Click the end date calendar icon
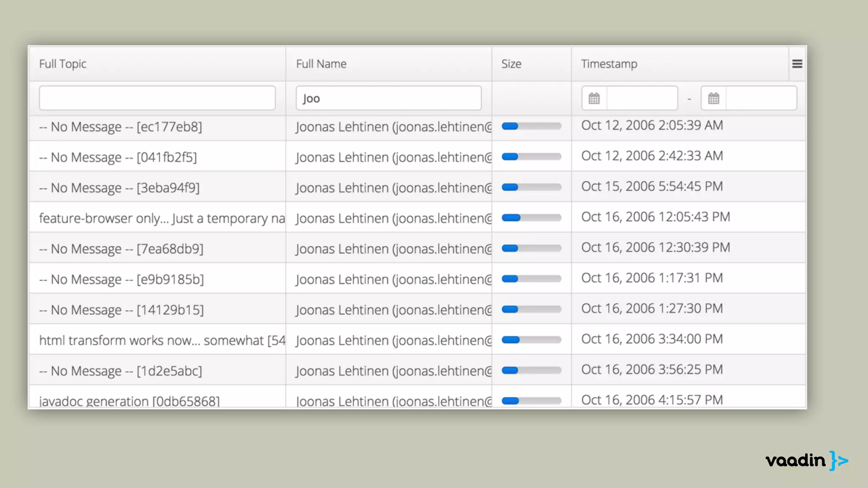The image size is (868, 488). point(714,98)
